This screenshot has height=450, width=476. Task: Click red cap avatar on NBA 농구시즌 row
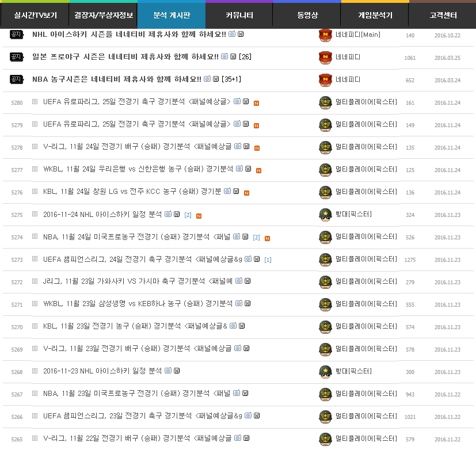point(325,80)
